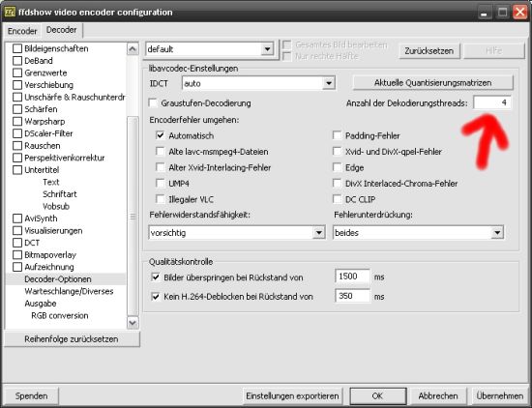Close the ffdshow configuration window
Screen dimensions: 532x408
[520, 13]
